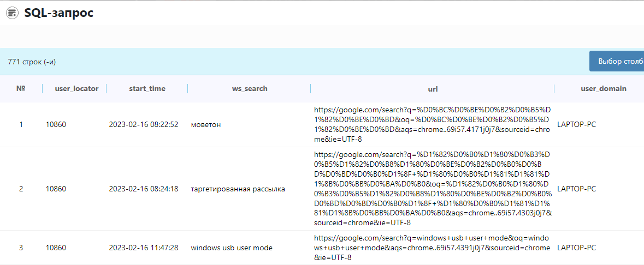
Task: Sort by the № column header
Action: click(x=21, y=88)
